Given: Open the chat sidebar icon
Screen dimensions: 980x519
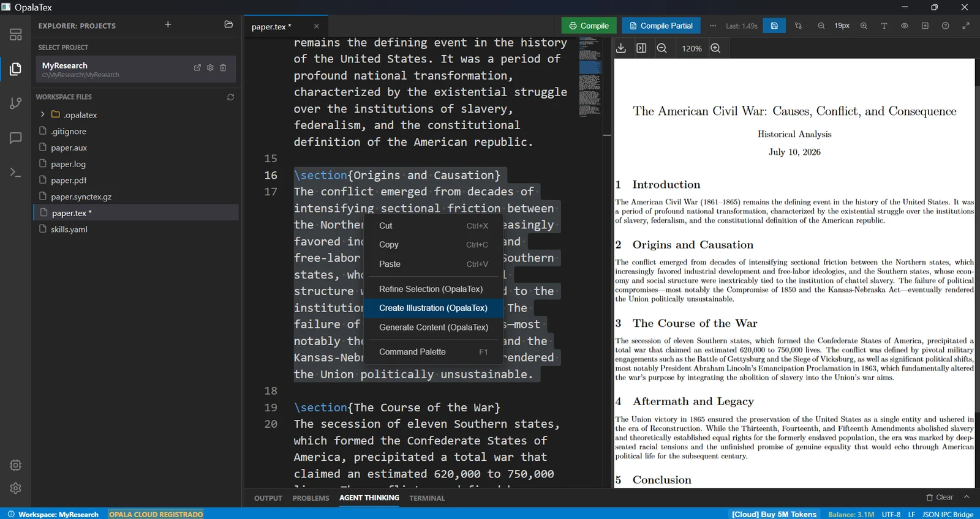Looking at the screenshot, I should (x=16, y=138).
